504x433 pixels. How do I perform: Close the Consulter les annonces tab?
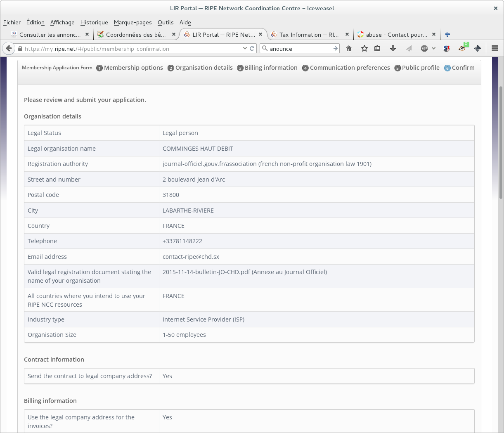point(87,35)
